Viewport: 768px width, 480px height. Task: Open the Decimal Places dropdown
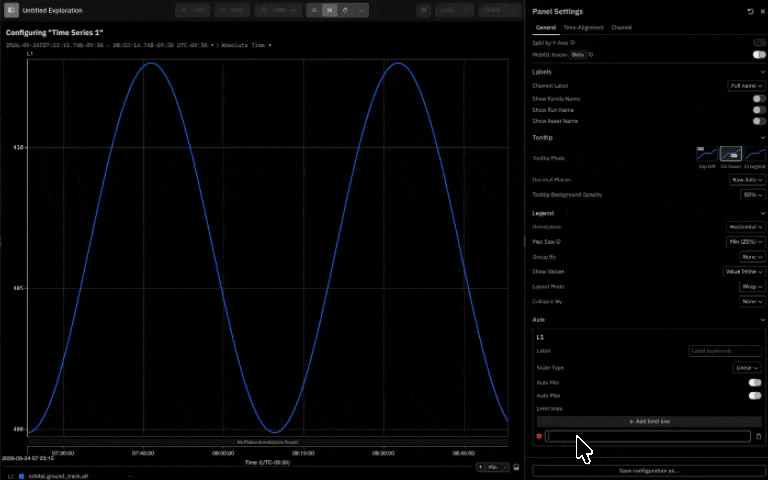(x=747, y=180)
